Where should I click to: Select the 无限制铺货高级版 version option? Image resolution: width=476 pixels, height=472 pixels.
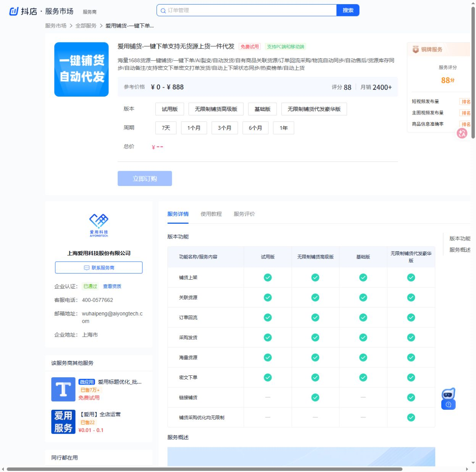pyautogui.click(x=216, y=109)
